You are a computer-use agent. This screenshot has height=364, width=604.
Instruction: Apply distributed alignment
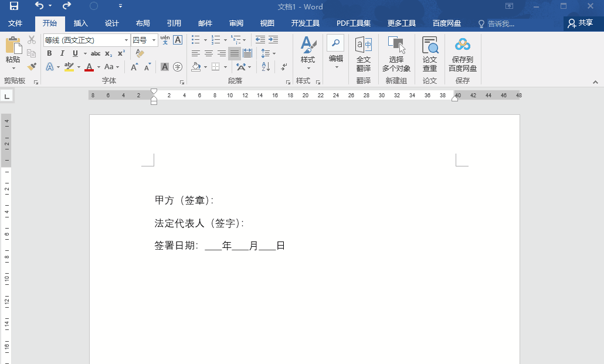(247, 53)
